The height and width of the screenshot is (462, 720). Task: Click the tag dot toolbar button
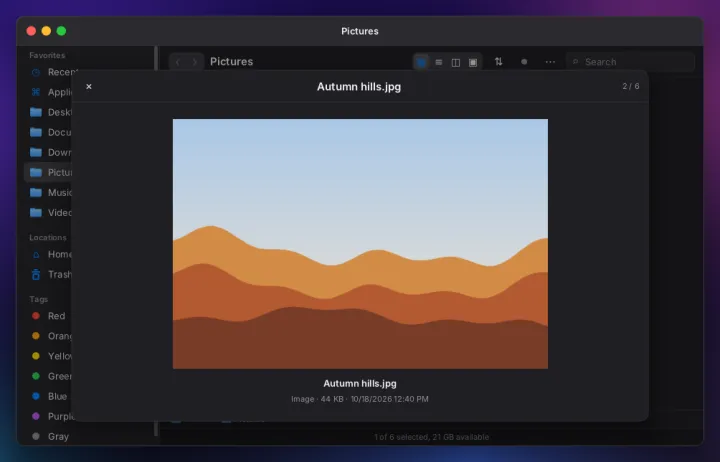[x=524, y=62]
